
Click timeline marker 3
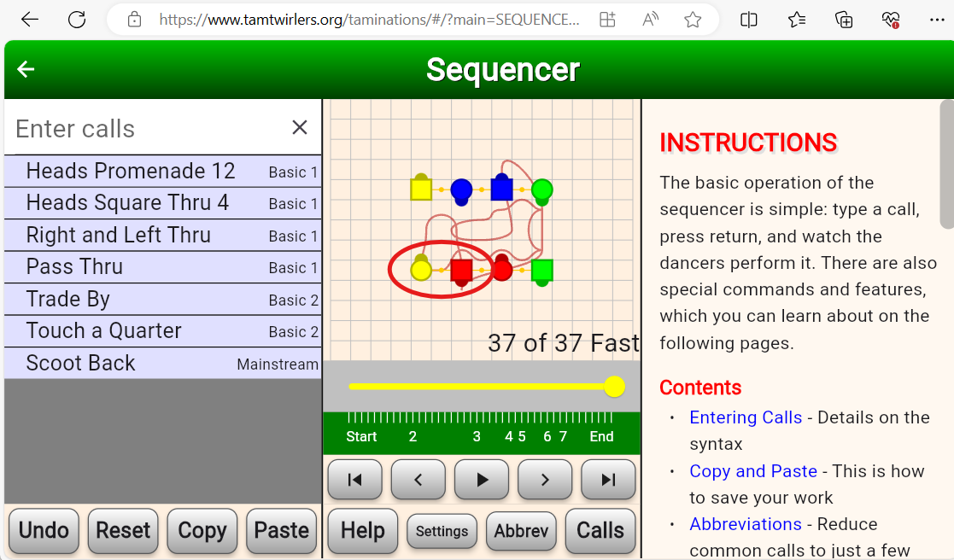[x=477, y=436]
